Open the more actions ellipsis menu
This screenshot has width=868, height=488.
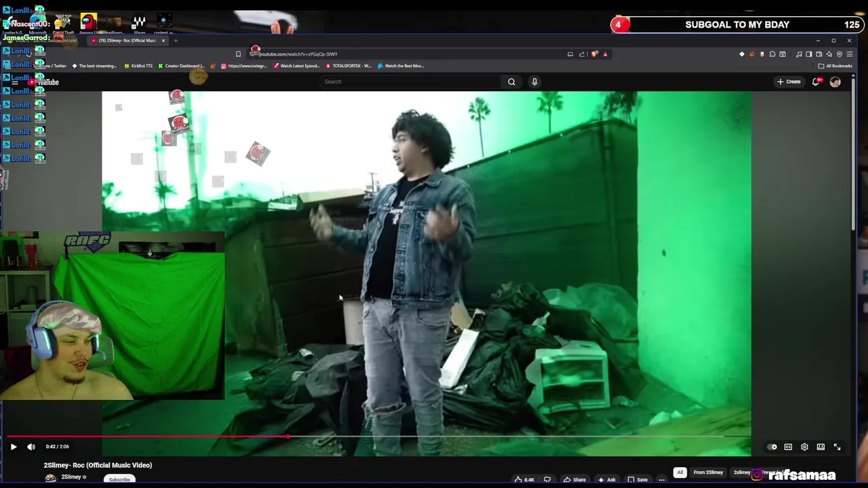coord(662,480)
